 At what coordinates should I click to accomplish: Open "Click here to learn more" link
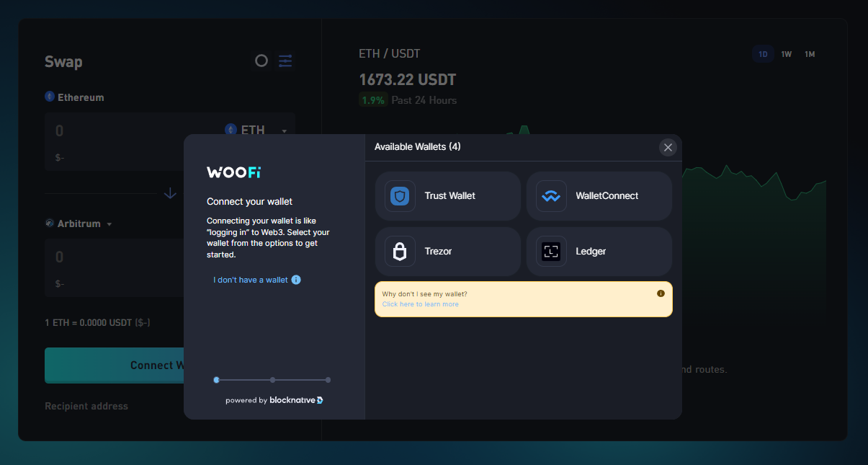(420, 304)
